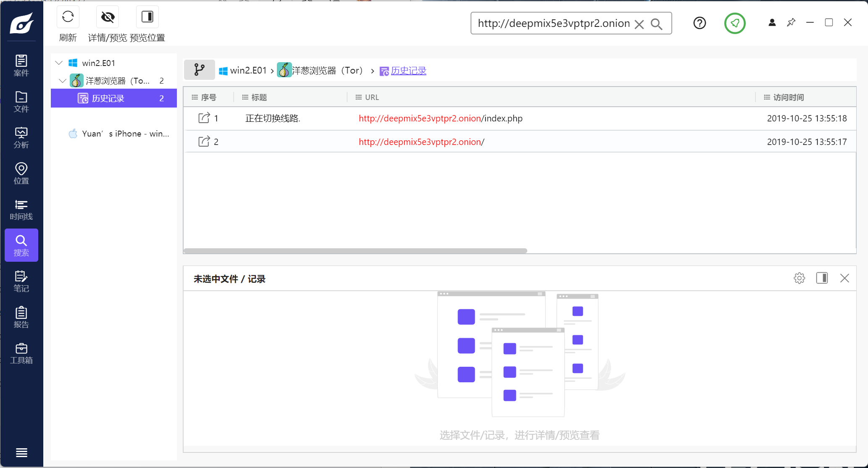Image resolution: width=868 pixels, height=468 pixels.
Task: Clear the search box with X button
Action: point(639,24)
